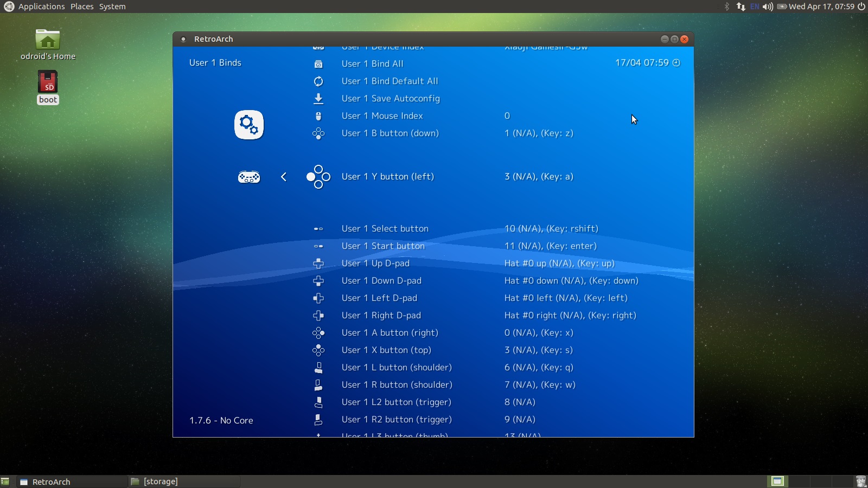Change User 1 Mouse Index value 0

click(507, 116)
